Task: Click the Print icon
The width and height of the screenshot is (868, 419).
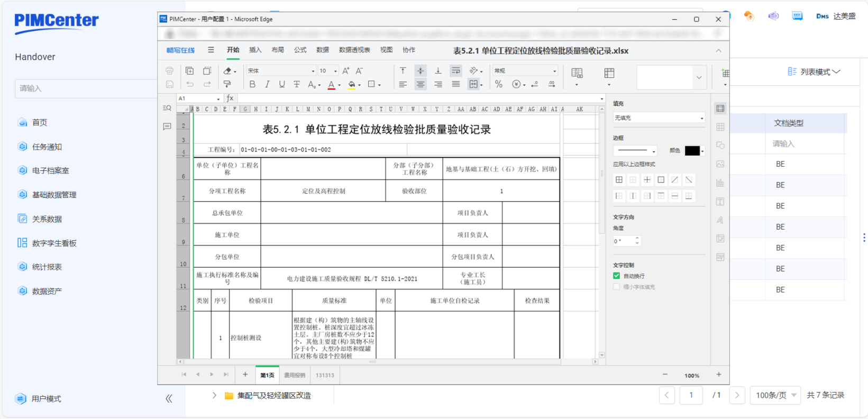Action: (169, 71)
